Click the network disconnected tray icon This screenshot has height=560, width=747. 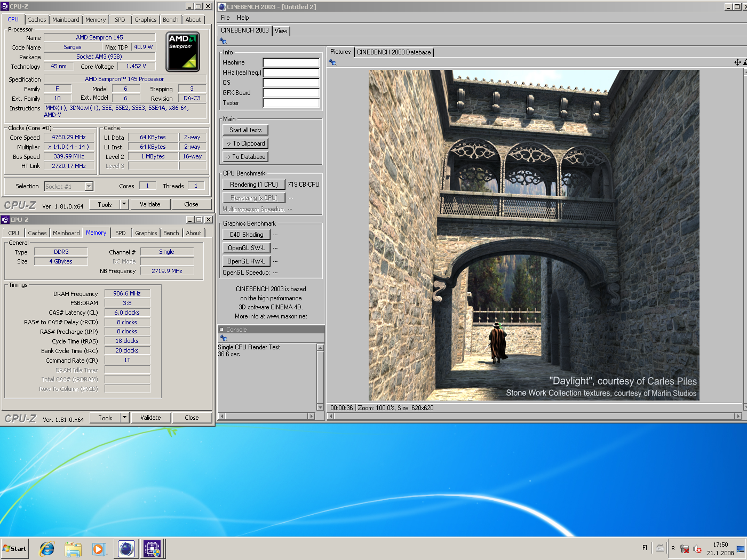point(685,548)
